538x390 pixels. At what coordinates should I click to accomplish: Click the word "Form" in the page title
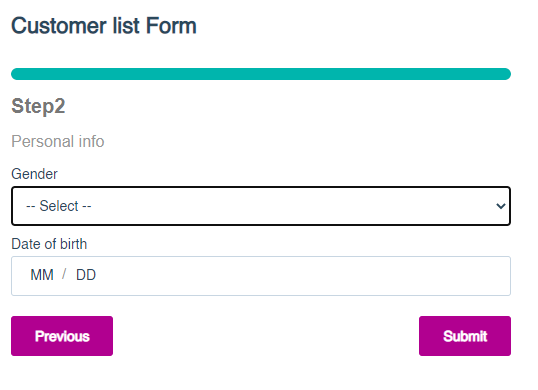click(171, 26)
